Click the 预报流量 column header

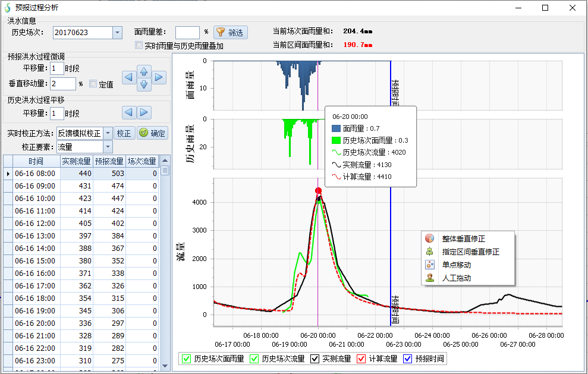109,161
